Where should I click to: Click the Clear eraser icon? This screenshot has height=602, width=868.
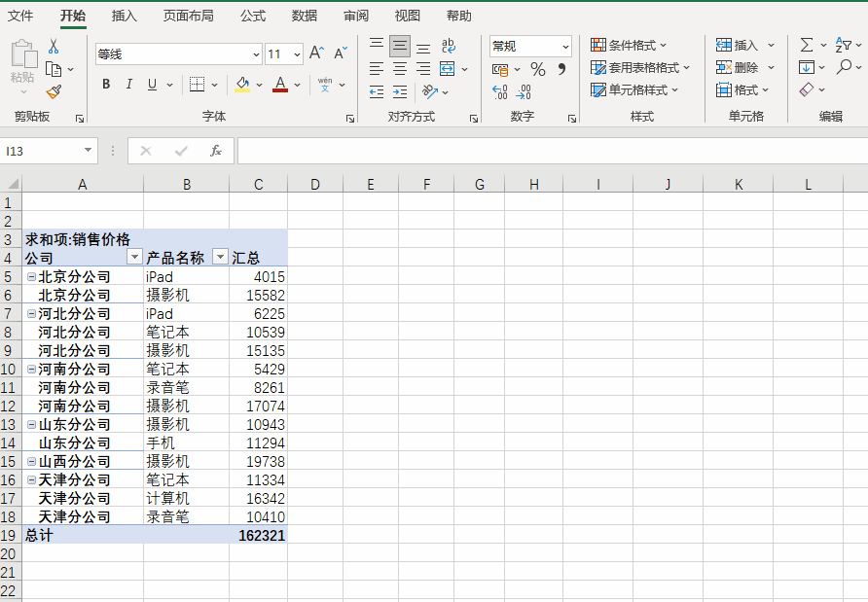pos(807,89)
